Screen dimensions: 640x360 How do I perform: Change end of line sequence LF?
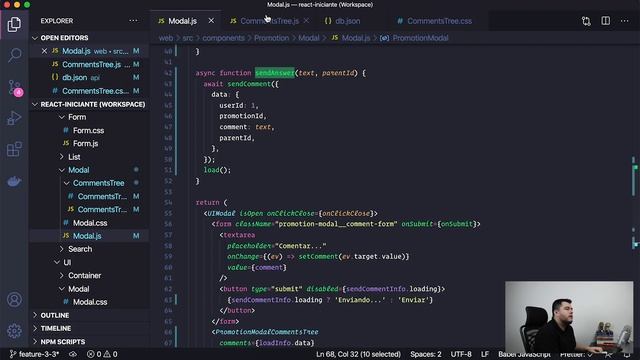pyautogui.click(x=485, y=354)
